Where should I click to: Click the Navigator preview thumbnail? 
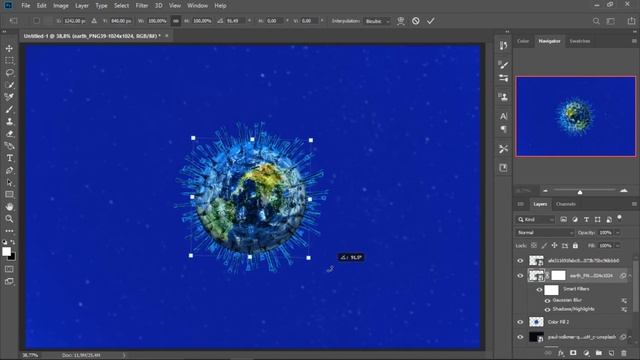point(576,116)
